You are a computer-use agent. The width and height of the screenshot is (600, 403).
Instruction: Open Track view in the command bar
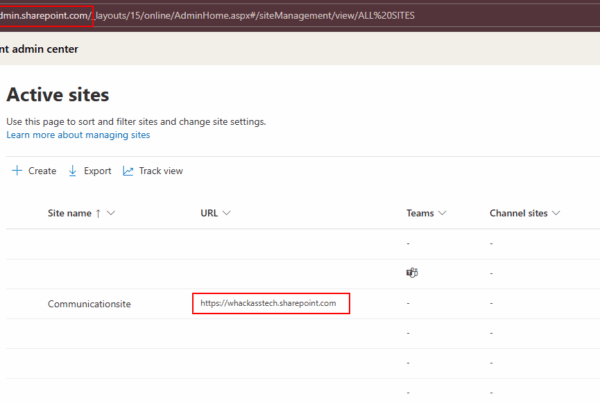(153, 171)
